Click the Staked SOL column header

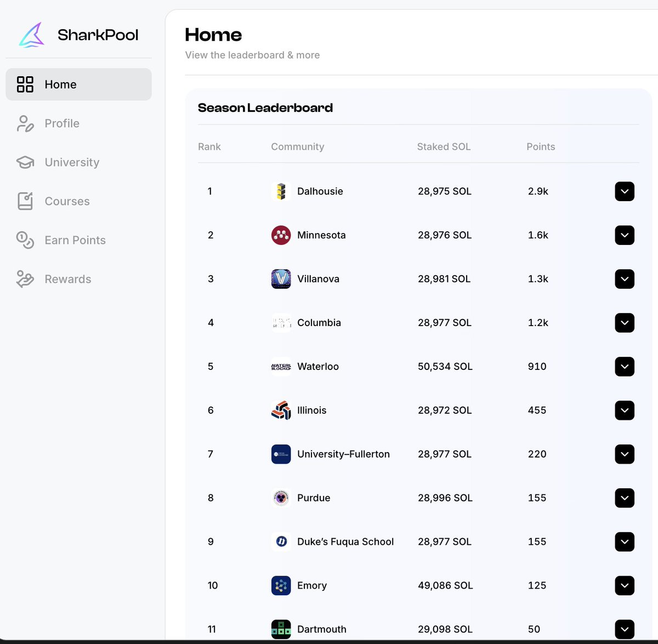coord(444,147)
